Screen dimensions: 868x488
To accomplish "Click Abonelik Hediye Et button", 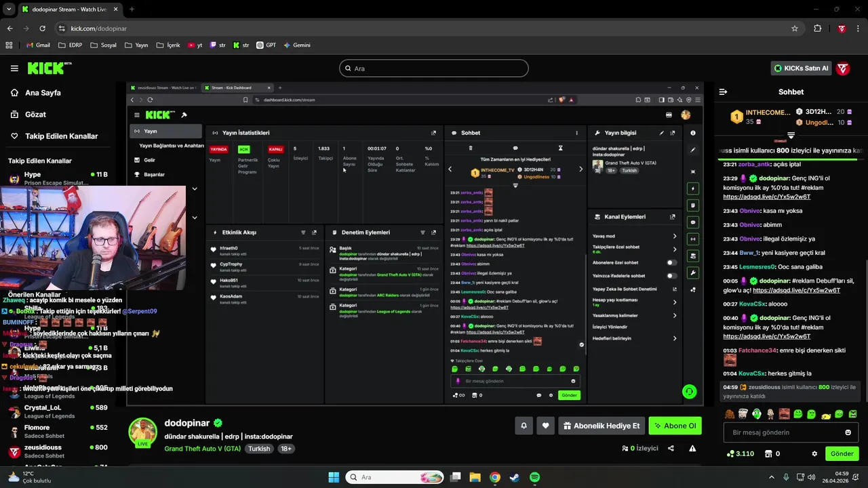I will pyautogui.click(x=601, y=426).
